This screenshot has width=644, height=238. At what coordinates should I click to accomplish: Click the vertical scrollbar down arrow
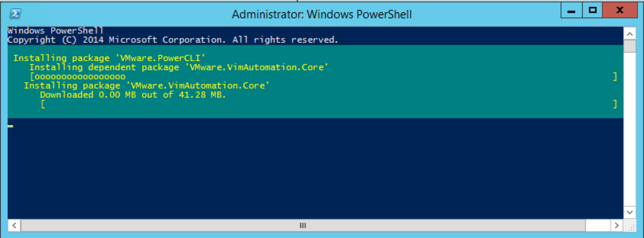click(x=630, y=212)
